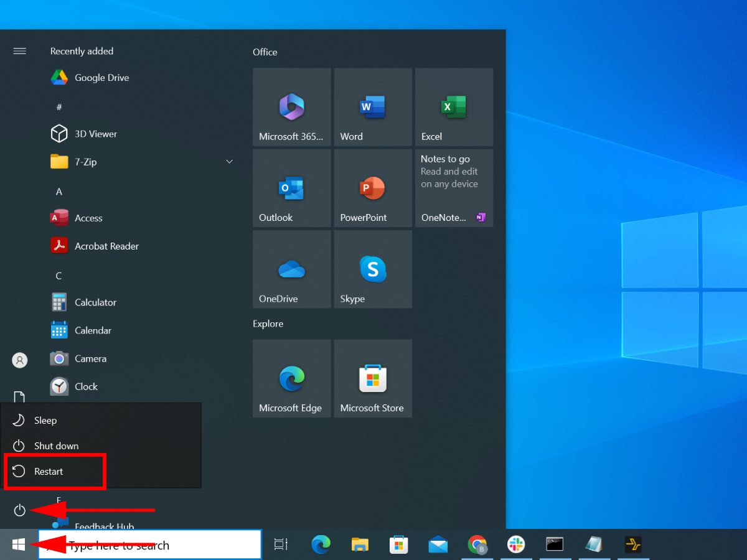Click the 'Explore' group heading

tap(268, 324)
